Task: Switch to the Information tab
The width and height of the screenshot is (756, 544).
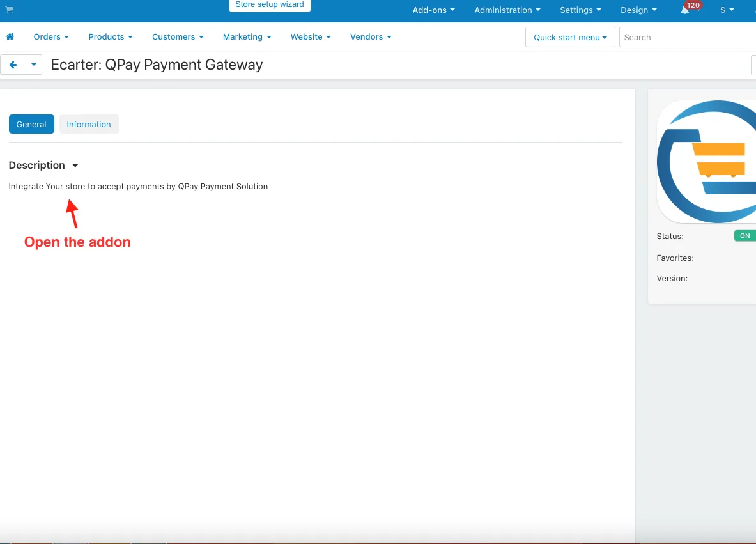Action: tap(89, 125)
